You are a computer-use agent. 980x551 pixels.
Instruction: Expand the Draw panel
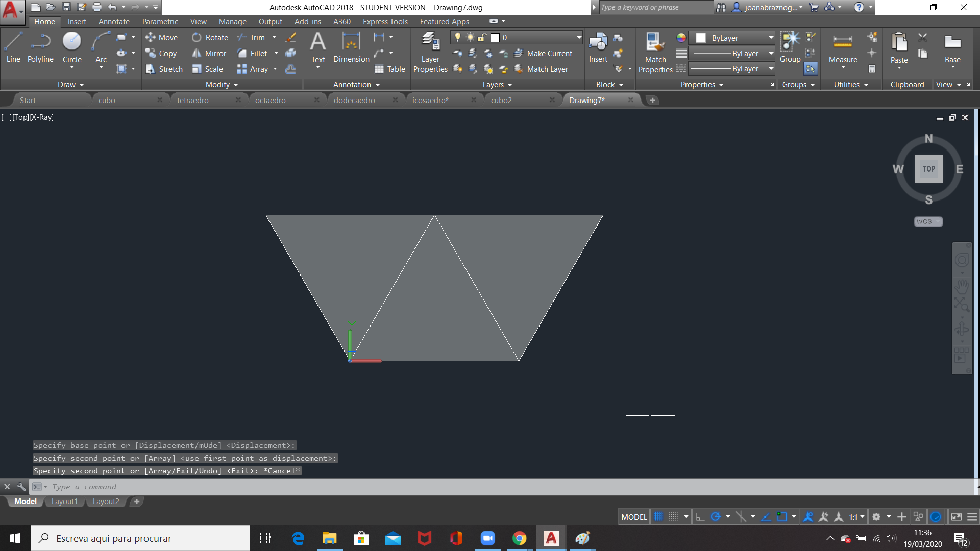point(71,85)
